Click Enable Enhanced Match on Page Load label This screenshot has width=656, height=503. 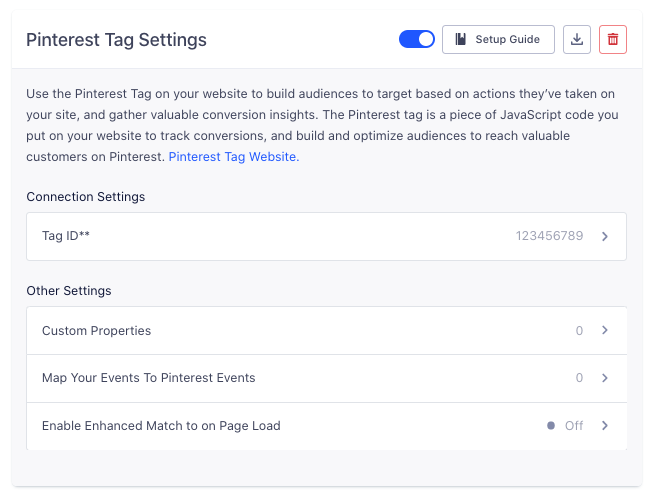click(161, 426)
